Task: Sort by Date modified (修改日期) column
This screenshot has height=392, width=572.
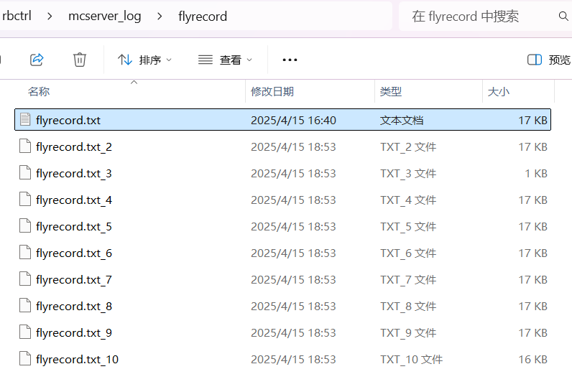Action: pyautogui.click(x=272, y=92)
